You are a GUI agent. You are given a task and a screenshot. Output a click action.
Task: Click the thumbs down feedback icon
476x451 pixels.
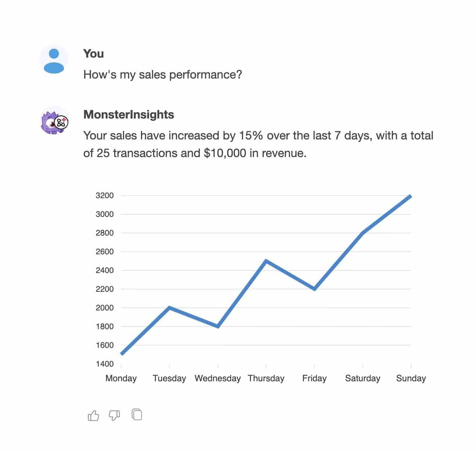click(x=115, y=415)
